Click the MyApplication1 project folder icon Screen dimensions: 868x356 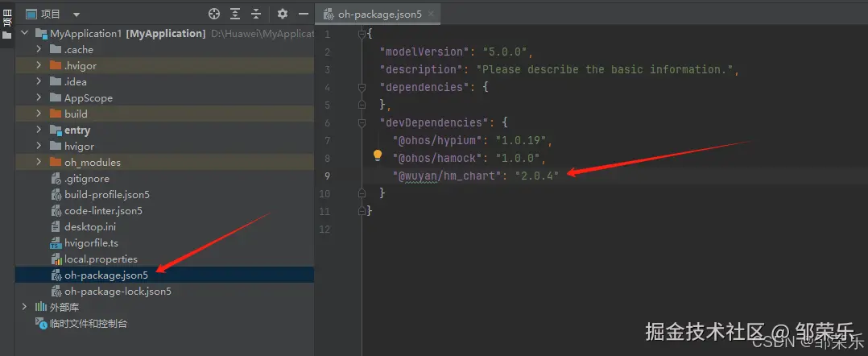coord(41,33)
